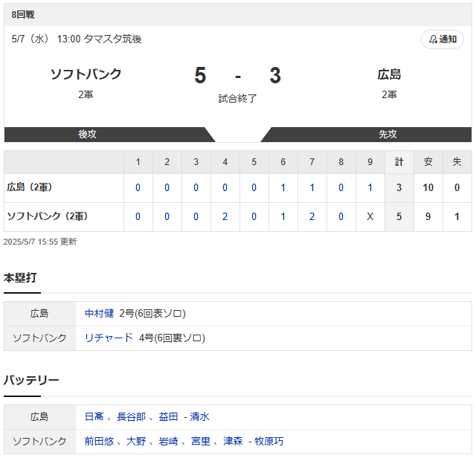Click Hiroshima's 8th inning score 0
This screenshot has width=476, height=458.
[x=341, y=187]
